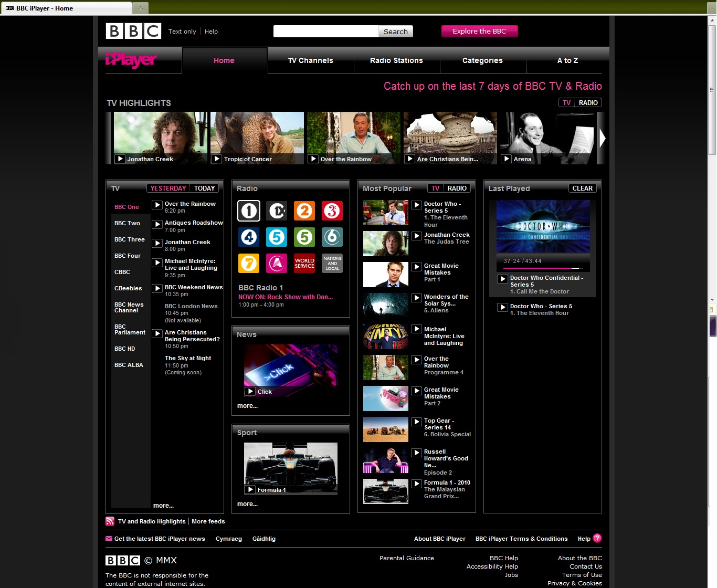Clear the Last Played list

pyautogui.click(x=583, y=188)
